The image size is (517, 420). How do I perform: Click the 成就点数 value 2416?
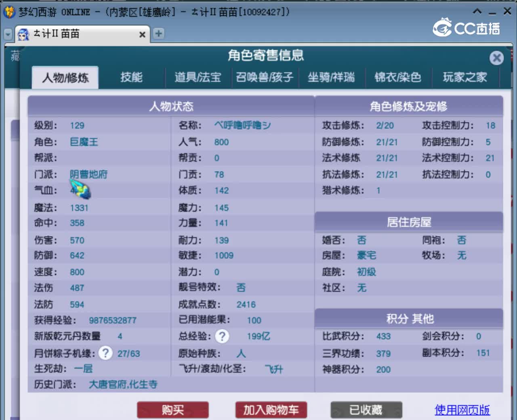[x=246, y=304]
